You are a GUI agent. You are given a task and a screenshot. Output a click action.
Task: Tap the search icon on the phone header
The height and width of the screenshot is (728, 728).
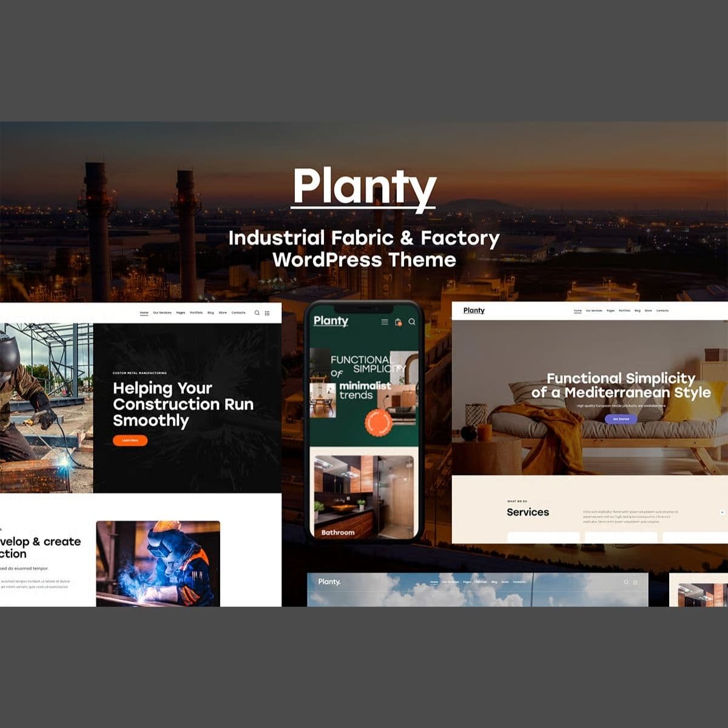pos(413,322)
